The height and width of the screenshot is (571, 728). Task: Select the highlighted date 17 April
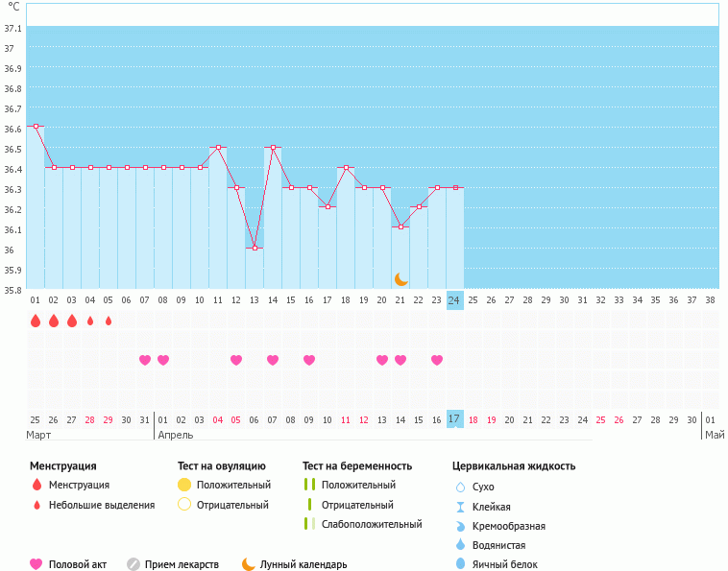point(454,419)
